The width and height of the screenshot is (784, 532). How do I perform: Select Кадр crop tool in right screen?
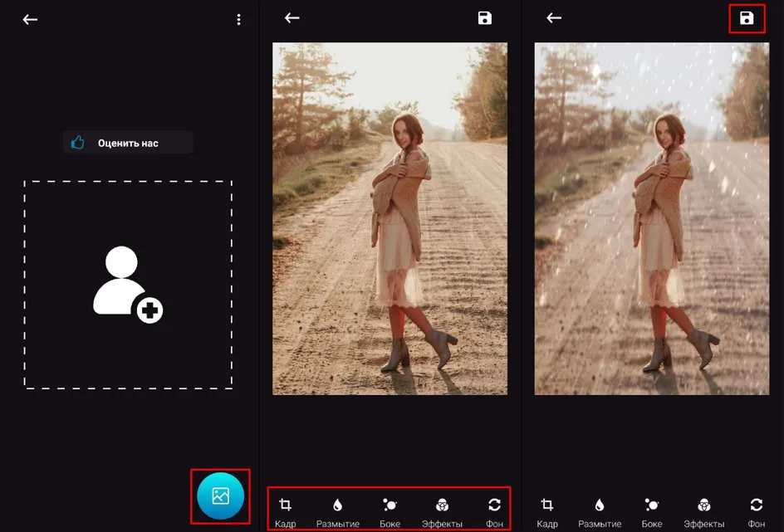click(547, 512)
